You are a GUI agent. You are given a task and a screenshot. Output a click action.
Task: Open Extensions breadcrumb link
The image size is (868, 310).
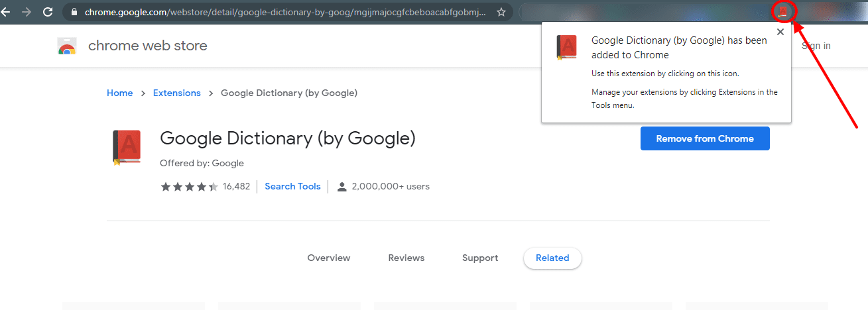coord(177,93)
